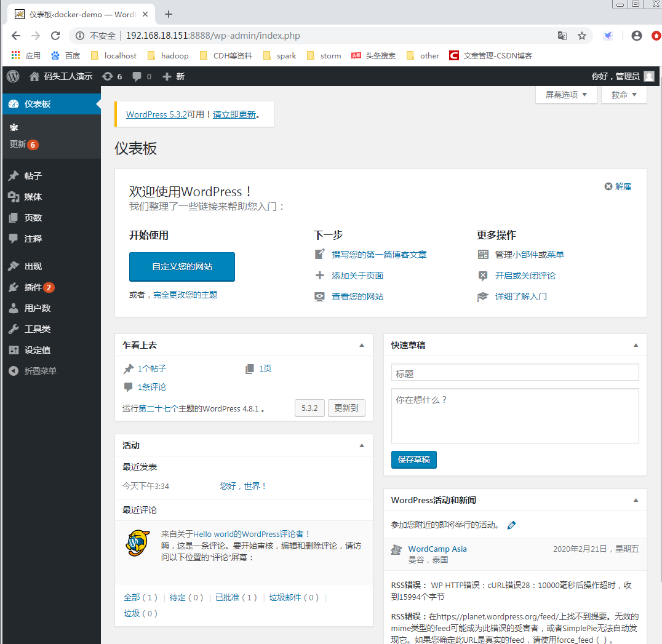The image size is (662, 644).
Task: Select the 家 home submenu item
Action: pos(14,127)
